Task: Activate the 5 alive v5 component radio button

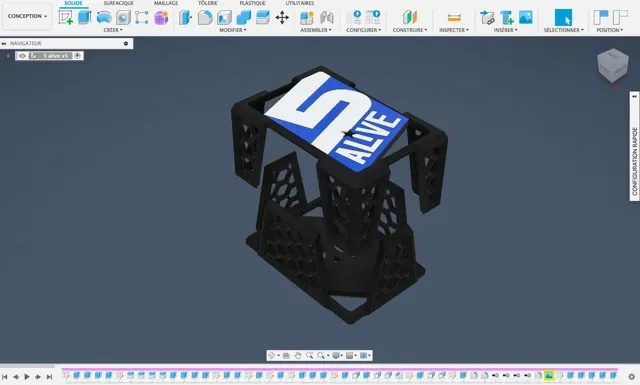Action: (78, 56)
